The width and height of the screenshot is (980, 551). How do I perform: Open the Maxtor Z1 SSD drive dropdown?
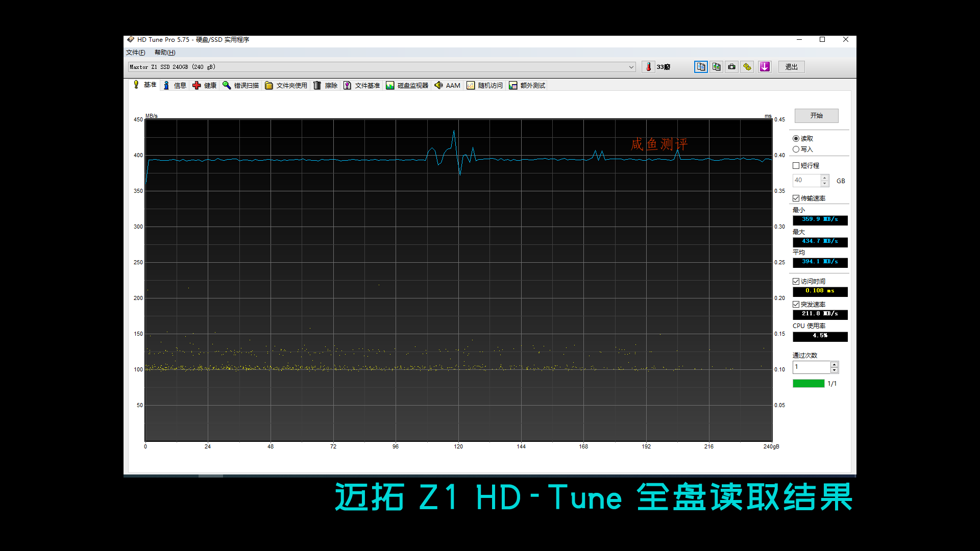tap(382, 67)
